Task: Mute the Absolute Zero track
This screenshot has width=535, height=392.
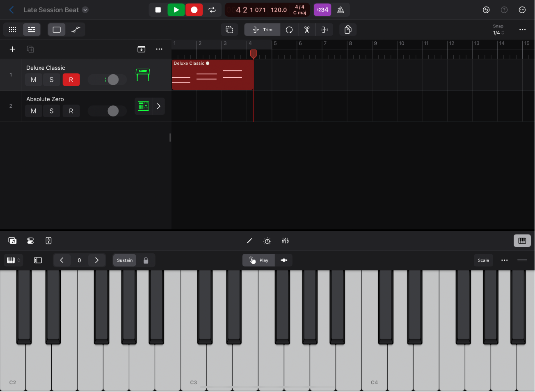Action: (33, 111)
